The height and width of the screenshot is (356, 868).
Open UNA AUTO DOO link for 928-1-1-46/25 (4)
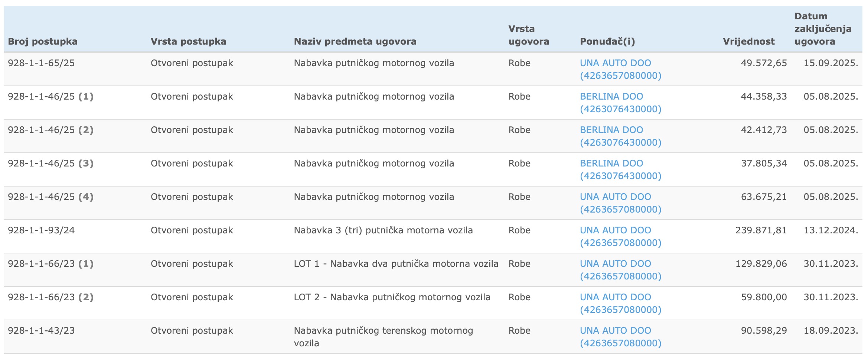tap(620, 203)
